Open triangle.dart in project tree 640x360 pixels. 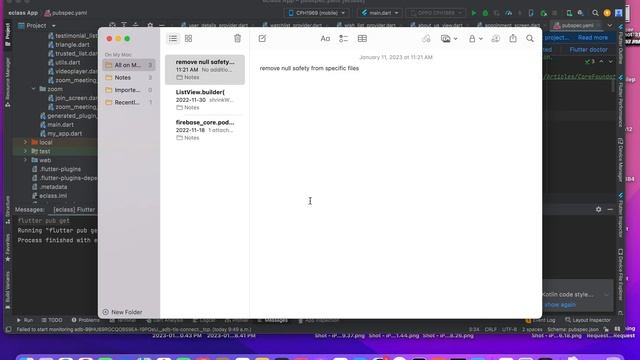[69, 44]
